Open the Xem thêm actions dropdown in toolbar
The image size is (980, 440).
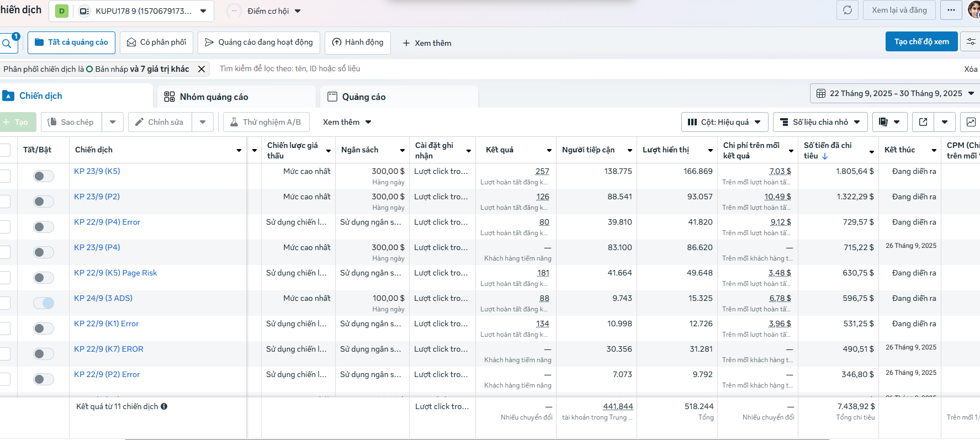pos(347,122)
